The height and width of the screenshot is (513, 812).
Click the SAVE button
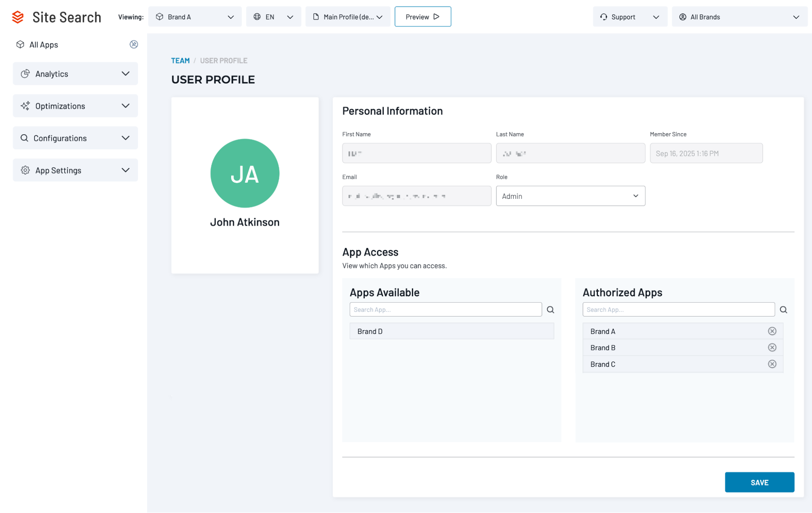(x=760, y=482)
